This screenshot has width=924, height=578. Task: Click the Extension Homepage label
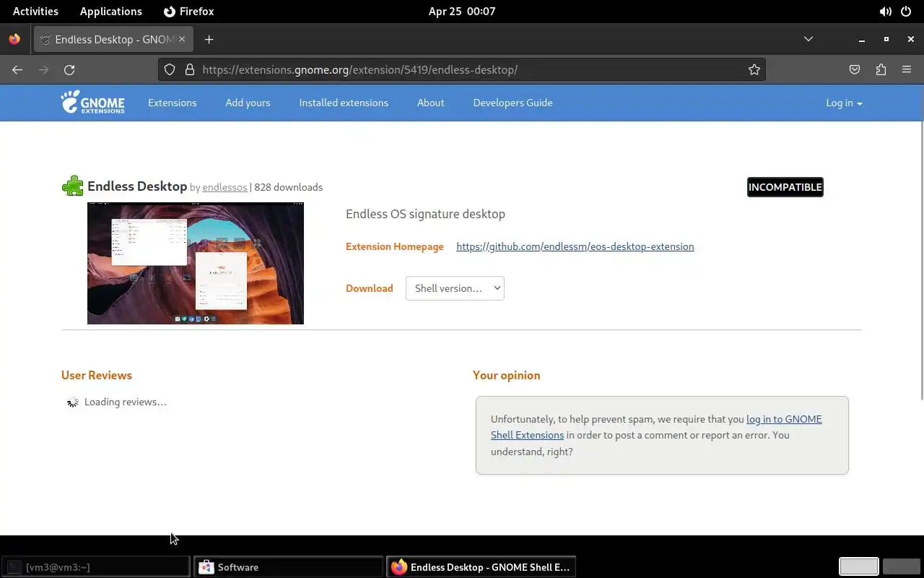pyautogui.click(x=395, y=246)
